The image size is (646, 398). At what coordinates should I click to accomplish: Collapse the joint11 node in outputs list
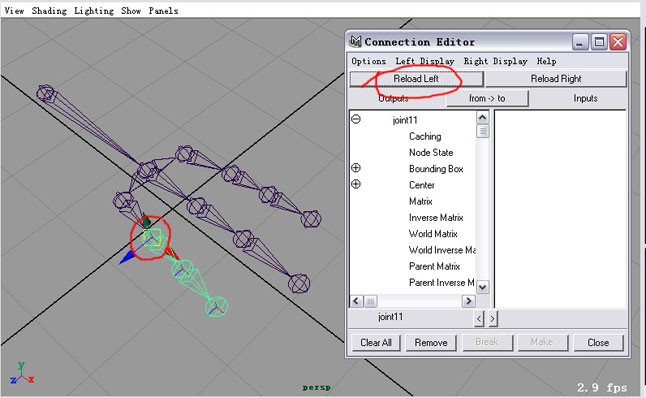(x=356, y=119)
